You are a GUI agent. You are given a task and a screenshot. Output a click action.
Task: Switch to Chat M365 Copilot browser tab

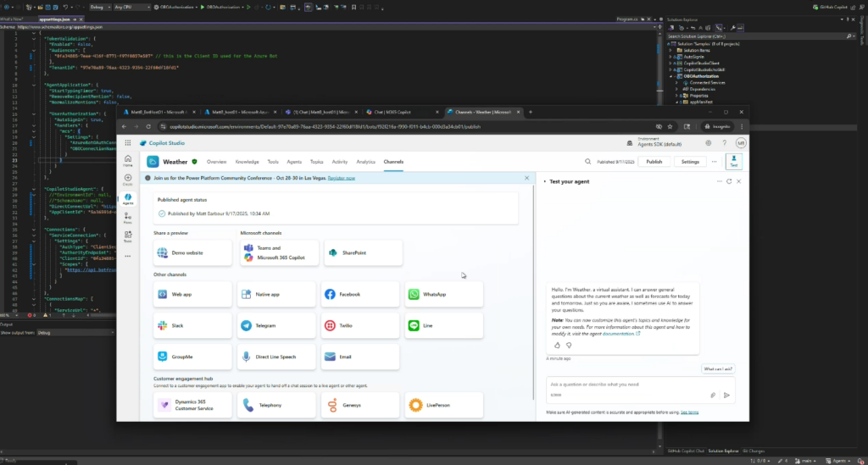tap(401, 113)
